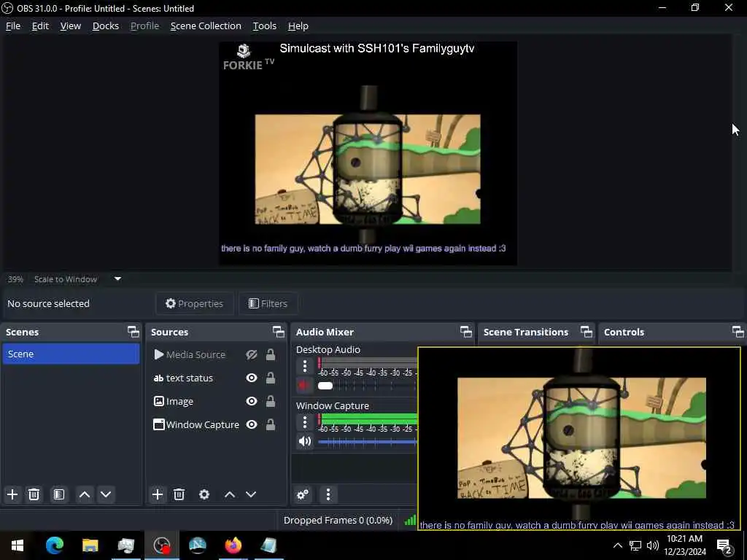
Task: Undock the Scenes panel
Action: (x=133, y=332)
